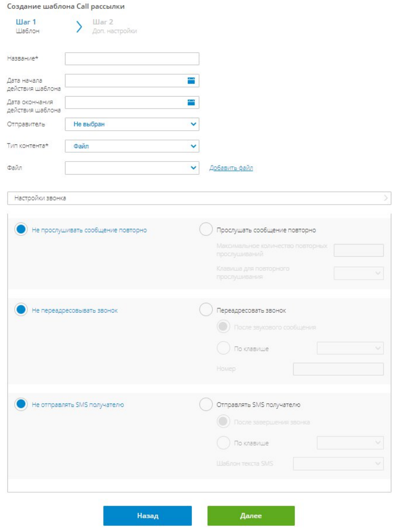This screenshot has width=405, height=532.
Task: Select 'Не переадресовывать звонок' option
Action: (x=21, y=309)
